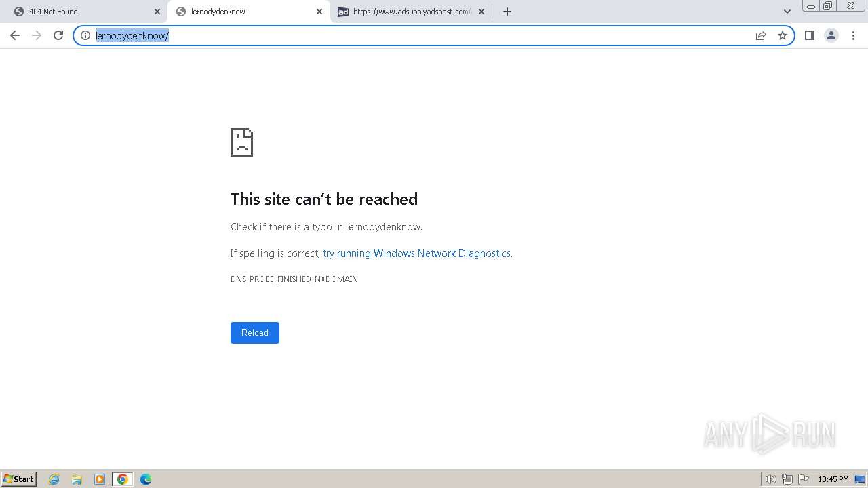Click the grayed forward navigation arrow
868x488 pixels.
37,35
